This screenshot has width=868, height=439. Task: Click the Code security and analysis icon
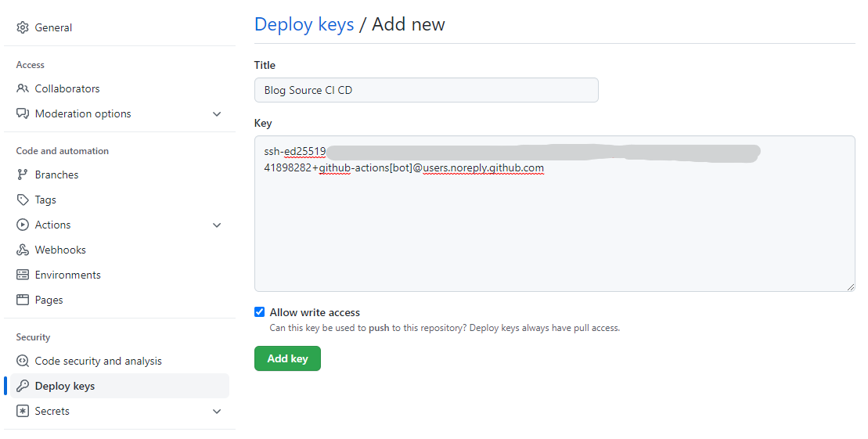pyautogui.click(x=23, y=361)
